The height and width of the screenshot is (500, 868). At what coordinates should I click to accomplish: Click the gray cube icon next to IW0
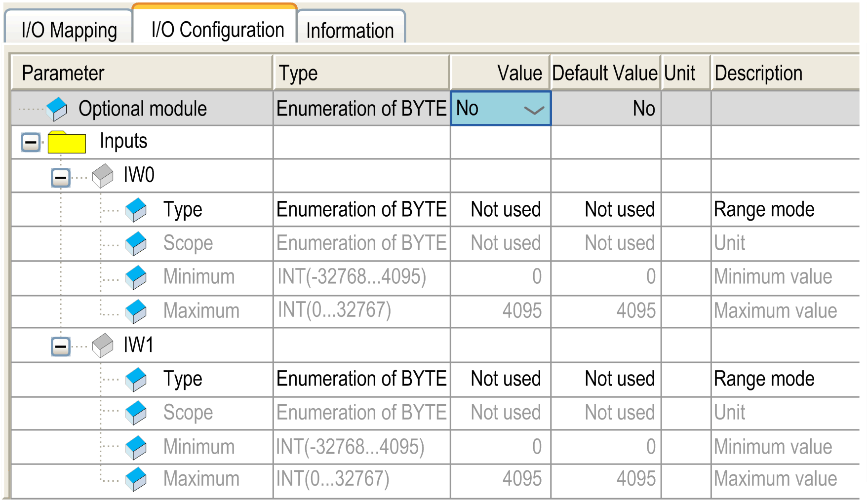[x=103, y=176]
